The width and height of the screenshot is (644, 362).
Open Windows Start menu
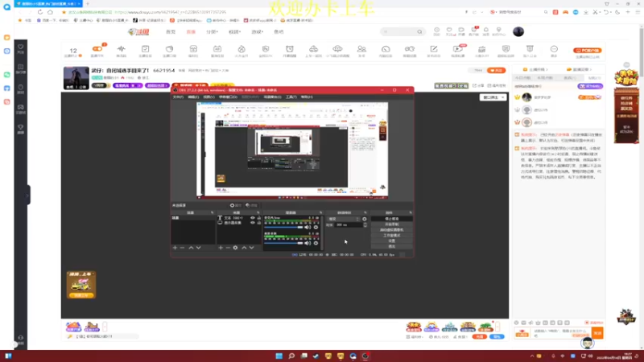(x=279, y=356)
